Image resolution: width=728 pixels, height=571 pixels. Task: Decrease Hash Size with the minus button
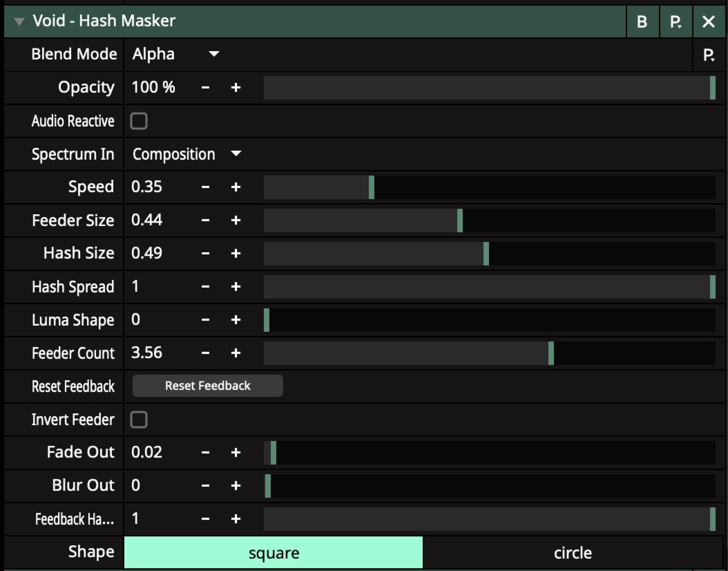(206, 253)
